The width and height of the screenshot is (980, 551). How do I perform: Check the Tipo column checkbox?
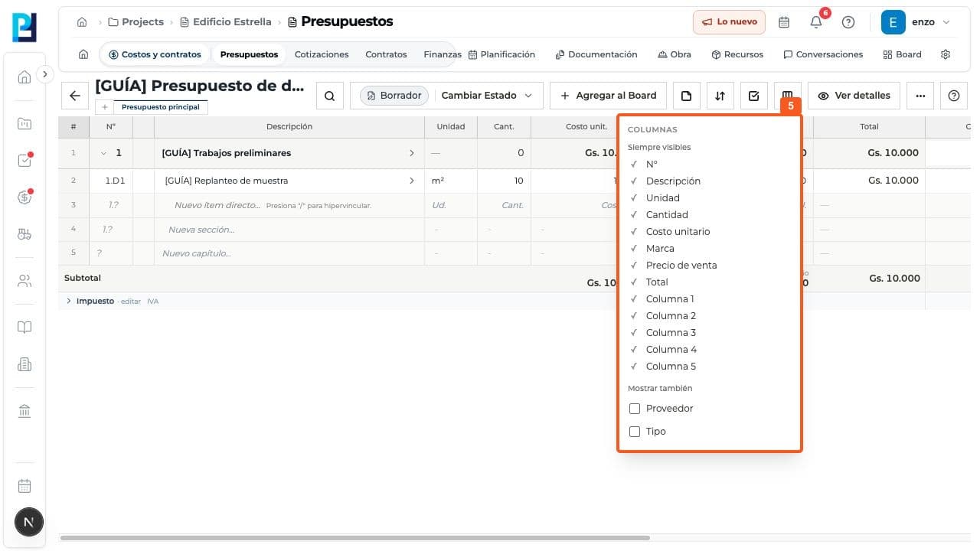pyautogui.click(x=635, y=432)
